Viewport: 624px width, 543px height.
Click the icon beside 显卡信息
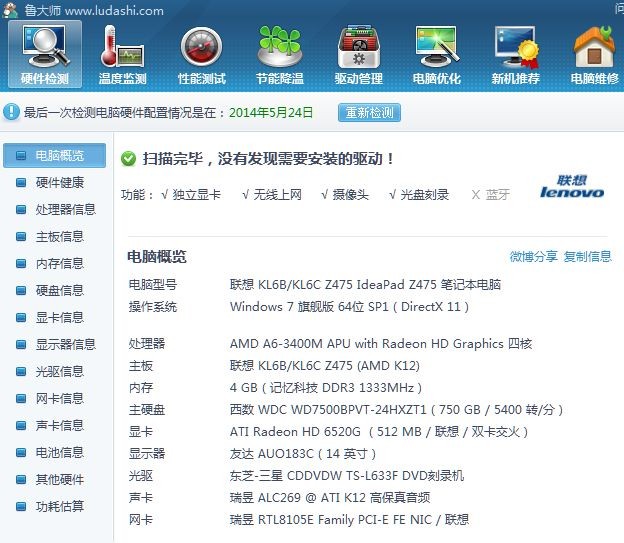pos(21,317)
